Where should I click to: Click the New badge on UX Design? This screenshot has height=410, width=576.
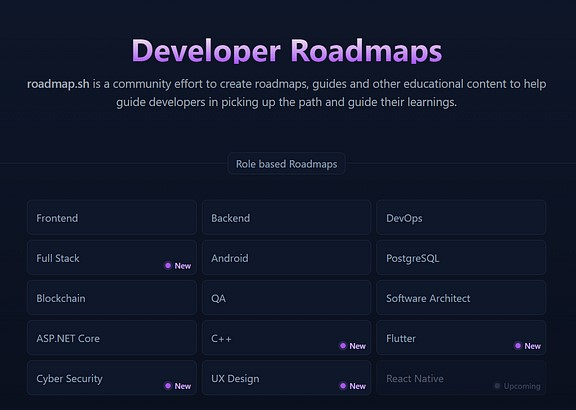pyautogui.click(x=353, y=386)
